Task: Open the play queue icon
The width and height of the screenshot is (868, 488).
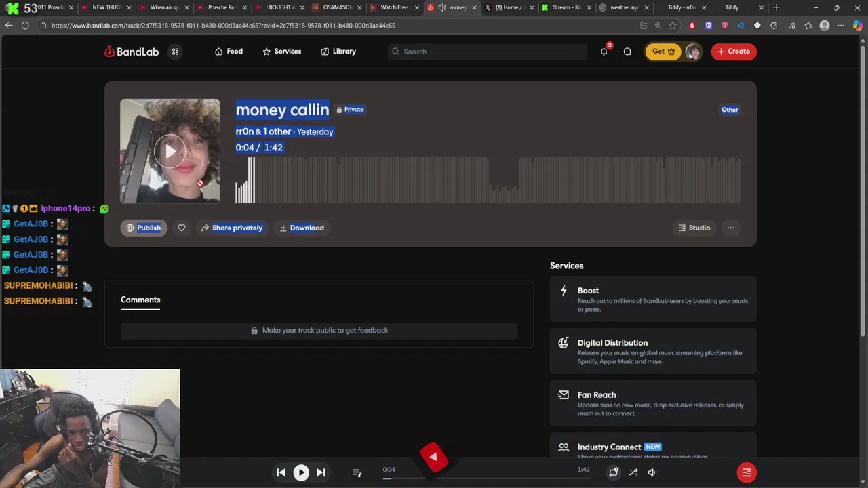Action: (x=357, y=472)
